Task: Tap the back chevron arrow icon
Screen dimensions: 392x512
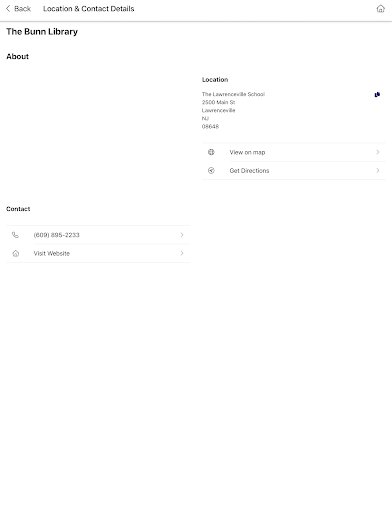Action: click(x=8, y=9)
